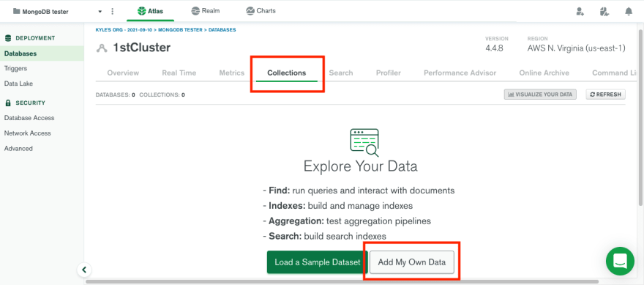The height and width of the screenshot is (285, 644).
Task: Open the project options three-dot menu
Action: click(x=113, y=12)
